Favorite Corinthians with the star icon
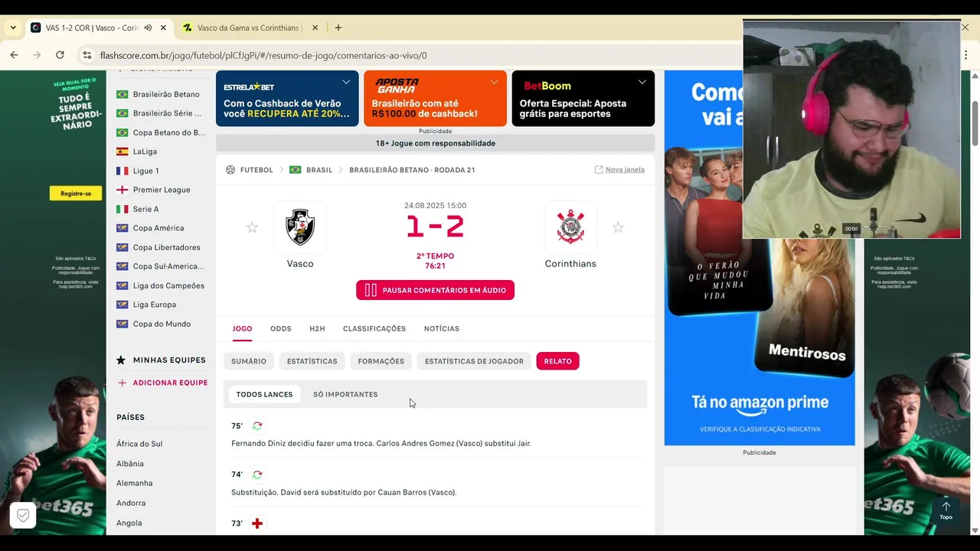 pos(618,227)
